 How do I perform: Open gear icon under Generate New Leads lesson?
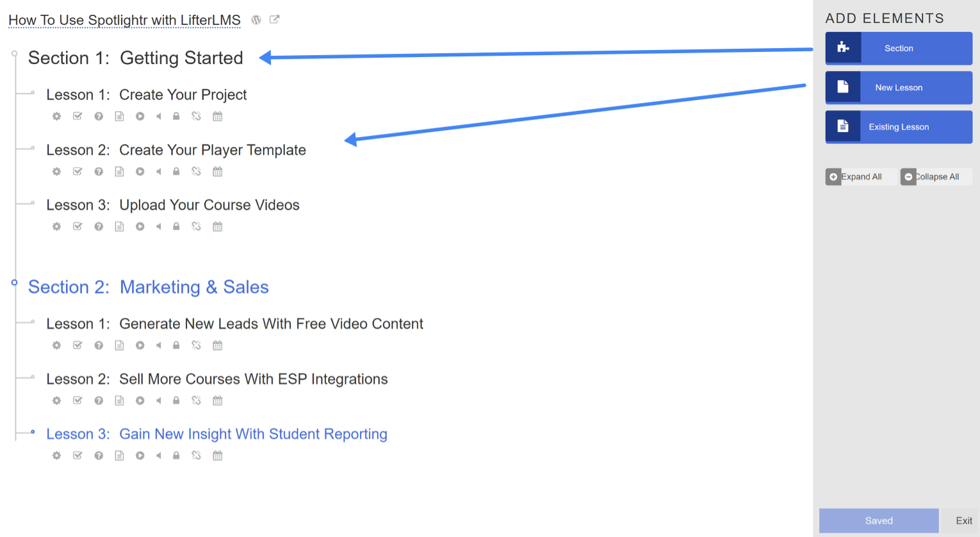(56, 345)
